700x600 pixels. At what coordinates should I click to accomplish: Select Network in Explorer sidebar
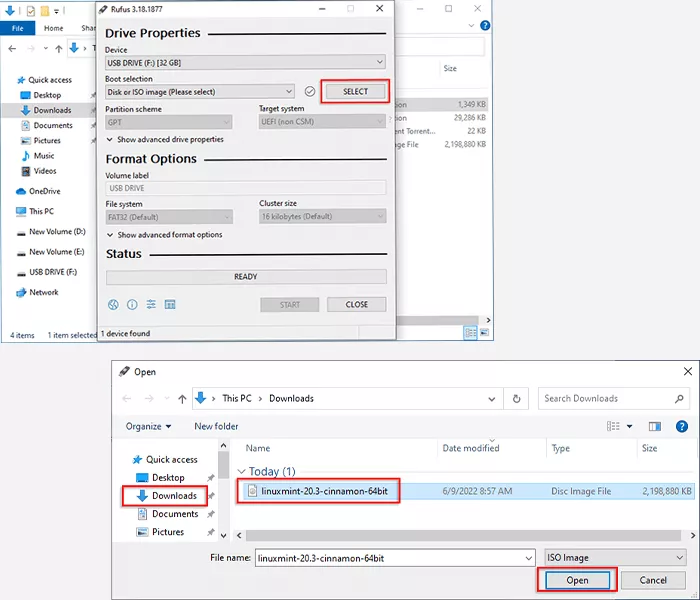(37, 292)
